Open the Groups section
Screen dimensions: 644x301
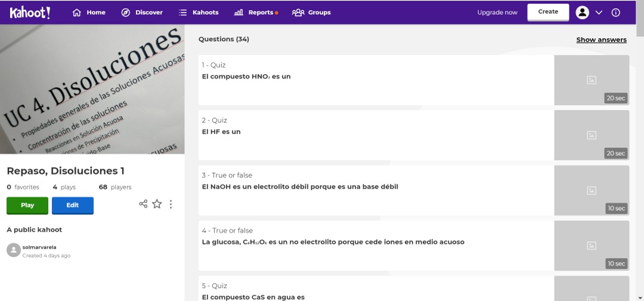click(x=311, y=13)
